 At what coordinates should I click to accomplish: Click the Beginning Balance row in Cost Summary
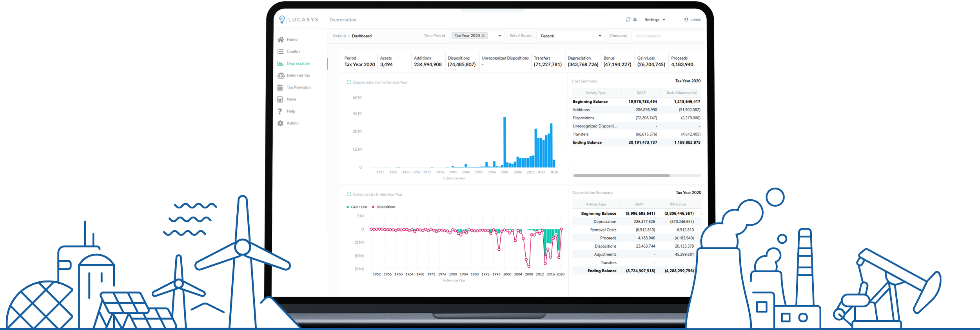point(637,102)
